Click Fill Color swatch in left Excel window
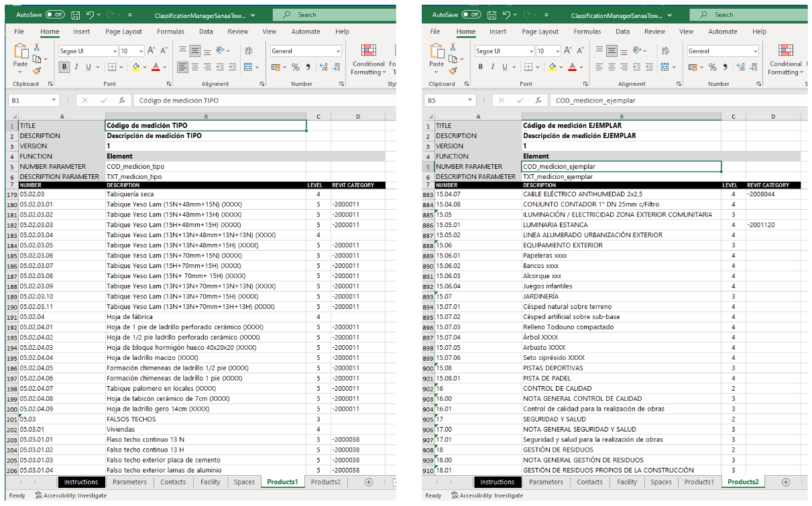Image resolution: width=812 pixels, height=506 pixels. pos(135,67)
